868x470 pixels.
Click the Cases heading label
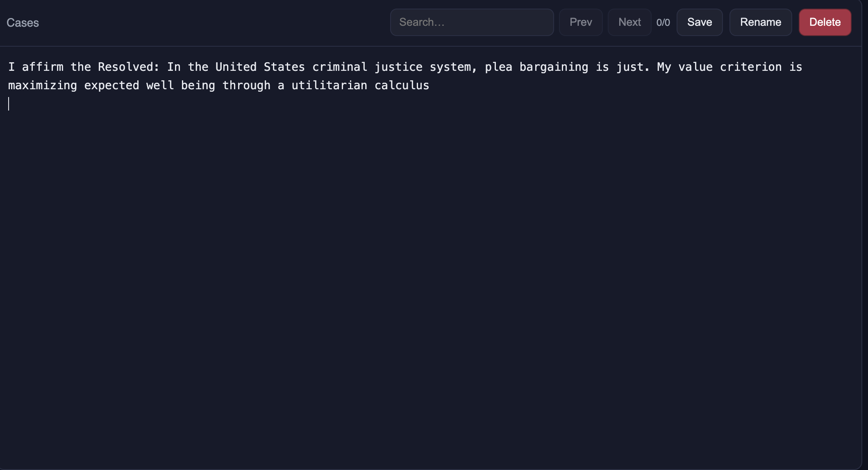click(23, 23)
